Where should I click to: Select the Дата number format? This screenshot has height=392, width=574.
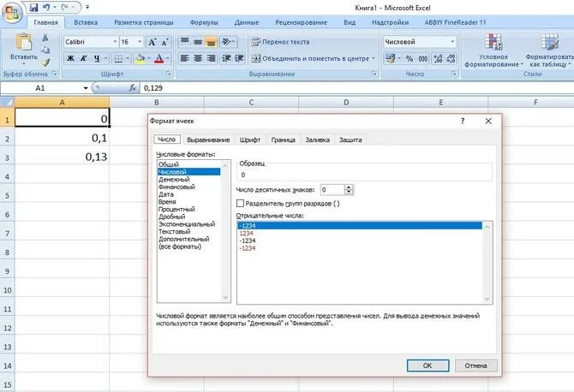(x=166, y=194)
